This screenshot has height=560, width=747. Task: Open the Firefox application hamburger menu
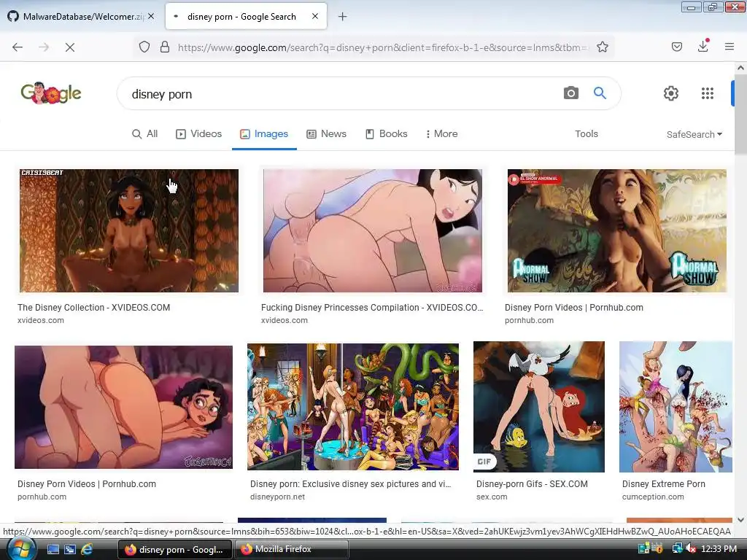click(729, 47)
